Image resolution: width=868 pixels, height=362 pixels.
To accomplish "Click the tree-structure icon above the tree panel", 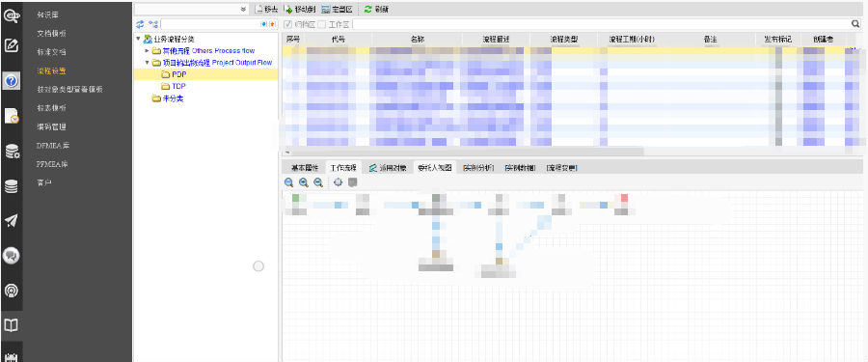I will tap(153, 24).
